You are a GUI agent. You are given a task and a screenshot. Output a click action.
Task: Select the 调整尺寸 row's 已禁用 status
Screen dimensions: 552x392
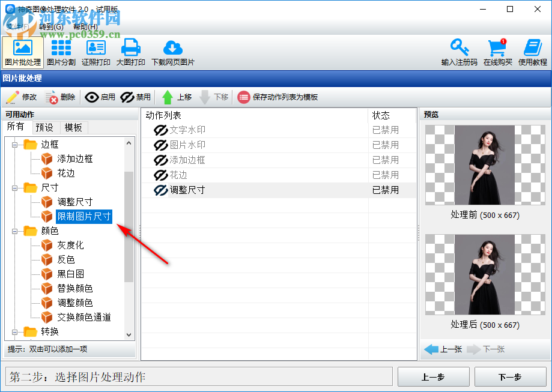coord(386,190)
